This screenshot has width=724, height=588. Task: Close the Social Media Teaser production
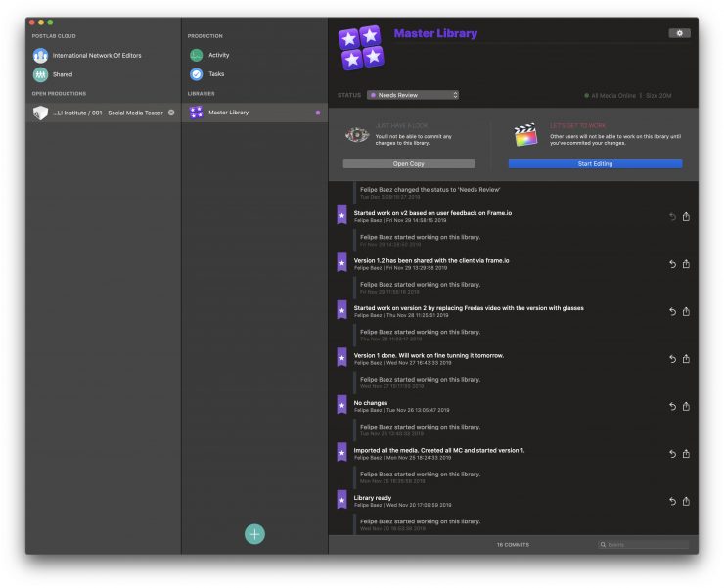171,113
